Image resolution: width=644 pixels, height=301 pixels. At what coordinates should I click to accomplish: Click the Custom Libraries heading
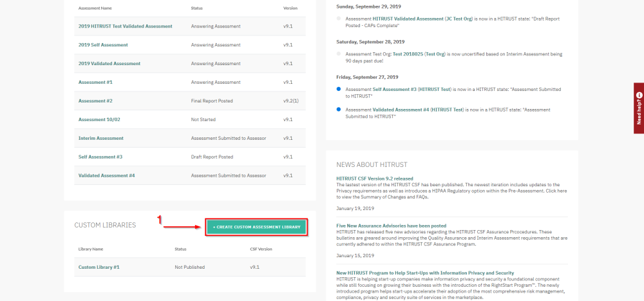click(105, 226)
